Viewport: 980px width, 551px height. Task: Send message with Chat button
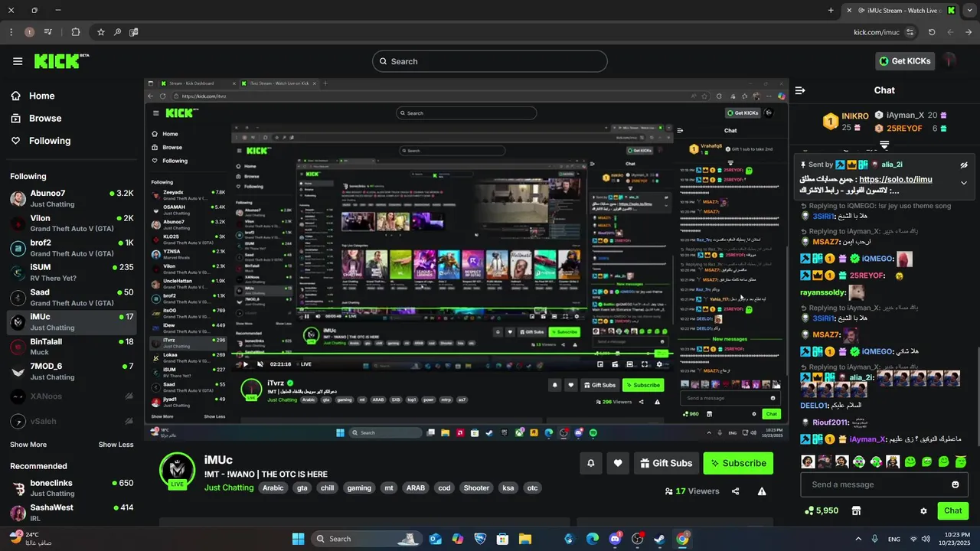pos(952,510)
